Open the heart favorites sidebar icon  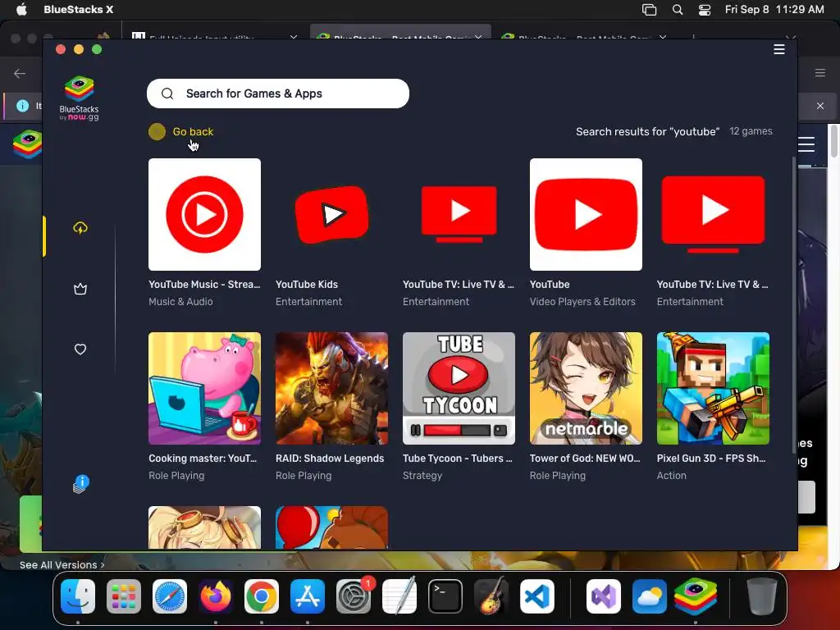tap(80, 349)
